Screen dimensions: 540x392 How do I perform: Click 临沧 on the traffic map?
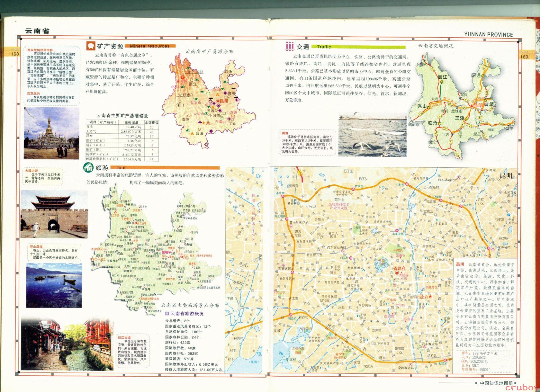pos(433,123)
